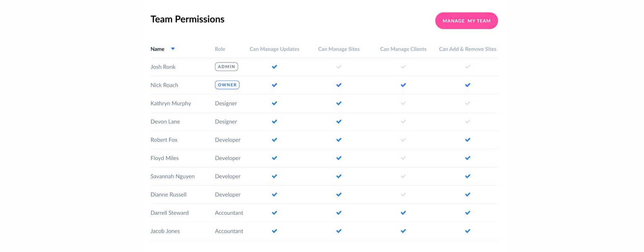
Task: Enable Can Manage Clients for Floyd Miles
Action: pyautogui.click(x=403, y=158)
